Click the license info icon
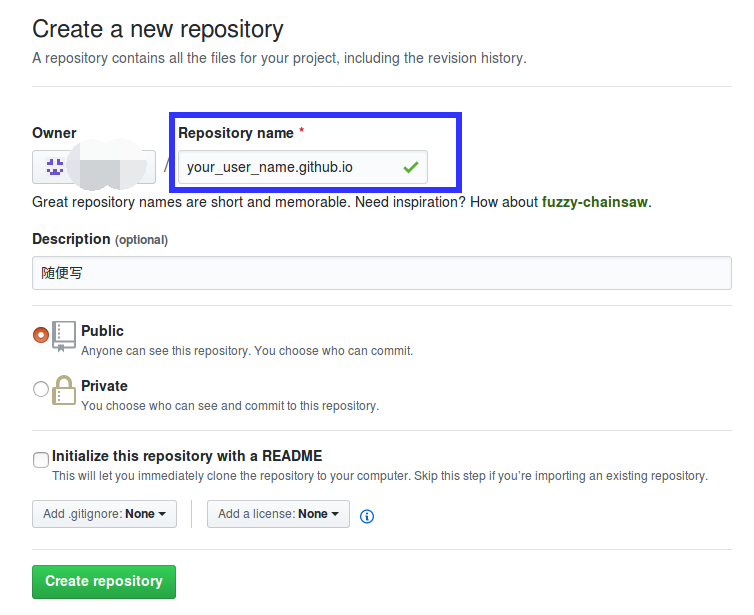Image resolution: width=754 pixels, height=615 pixels. coord(366,516)
